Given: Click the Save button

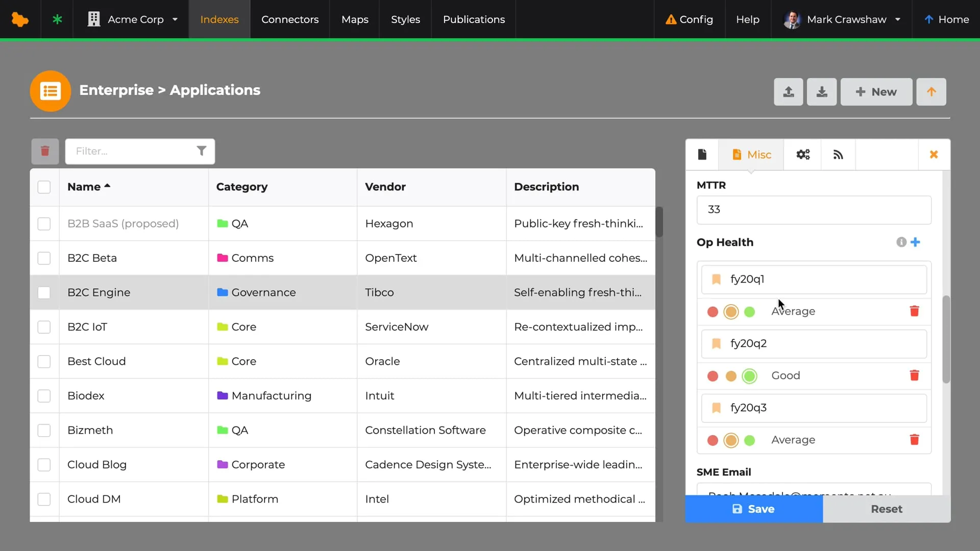Looking at the screenshot, I should (753, 509).
